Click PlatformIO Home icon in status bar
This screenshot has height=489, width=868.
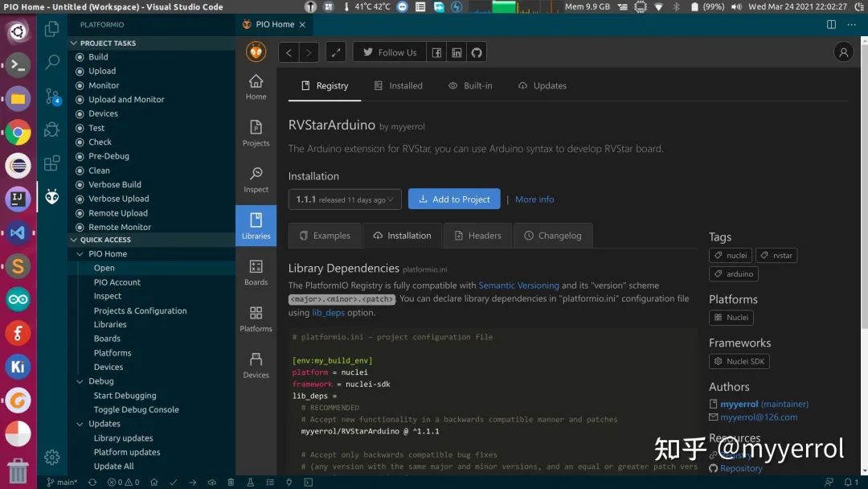click(x=154, y=483)
